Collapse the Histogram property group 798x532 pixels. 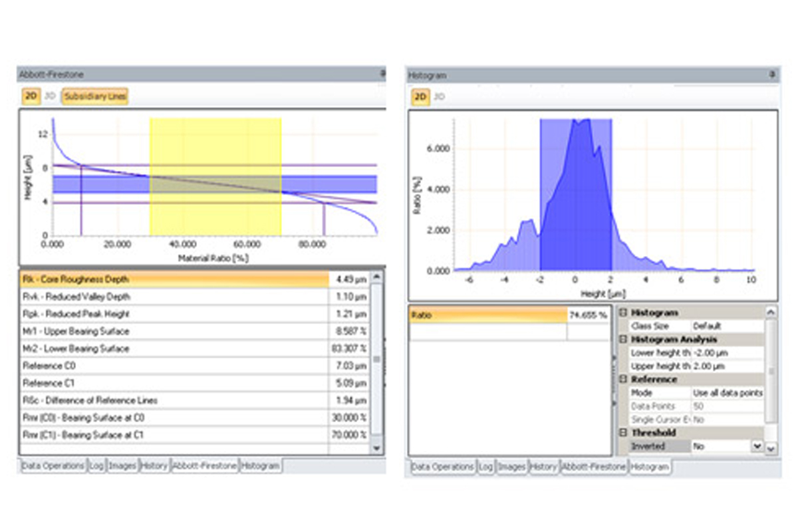click(622, 313)
